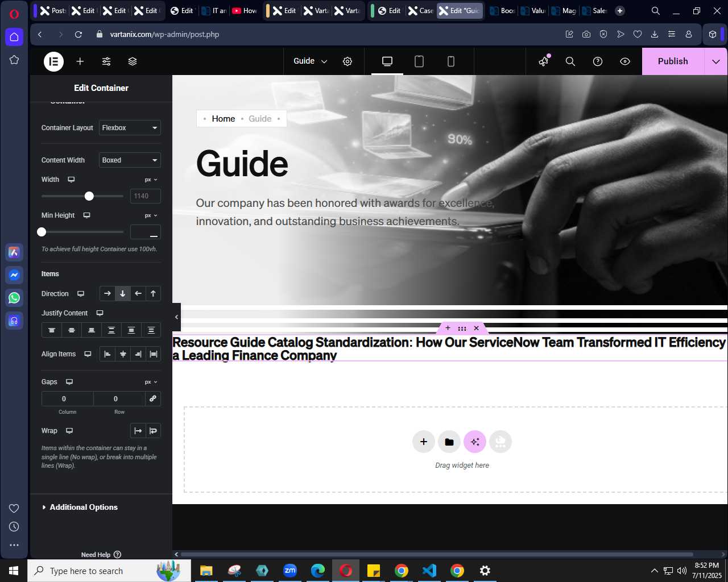The image size is (728, 582).
Task: Open the Guide document dropdown
Action: point(310,61)
